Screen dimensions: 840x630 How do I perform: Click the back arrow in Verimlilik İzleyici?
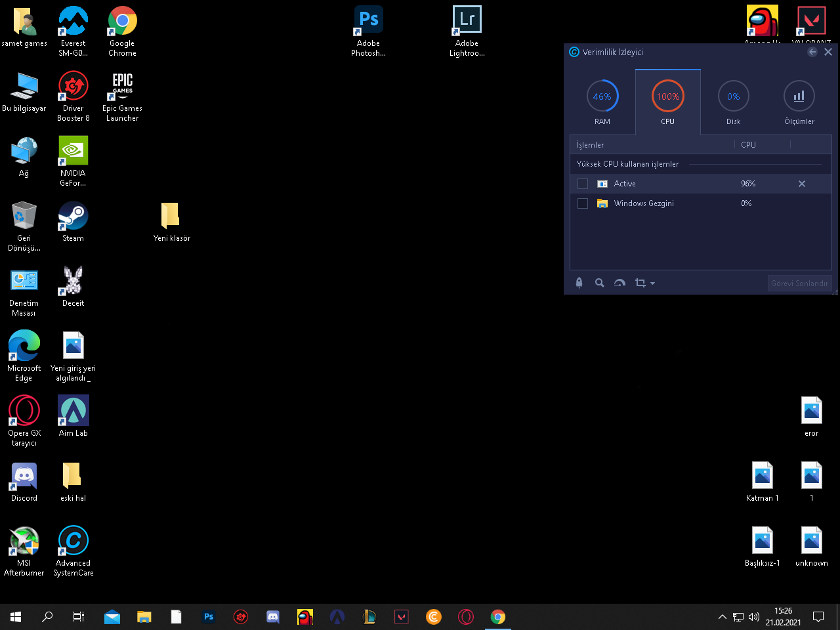point(812,52)
